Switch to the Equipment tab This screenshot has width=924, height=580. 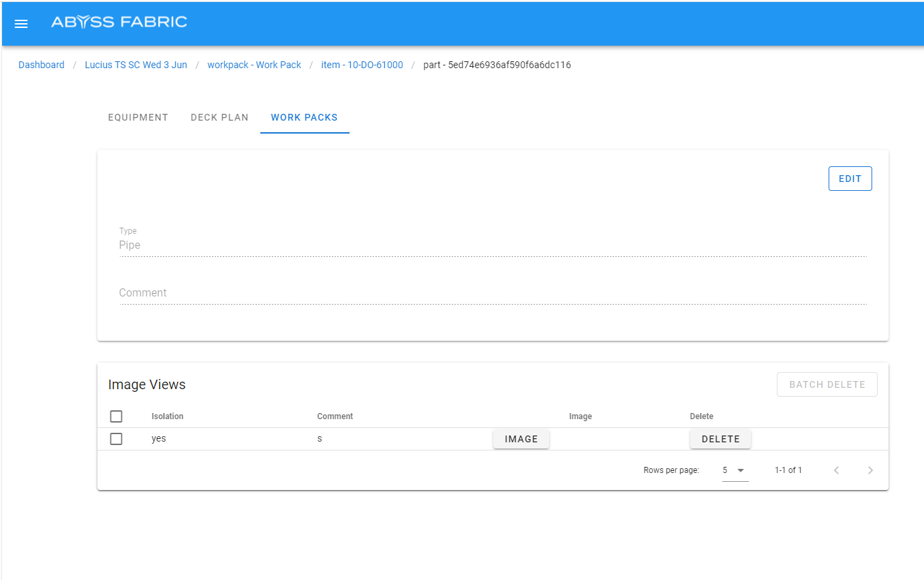tap(138, 117)
